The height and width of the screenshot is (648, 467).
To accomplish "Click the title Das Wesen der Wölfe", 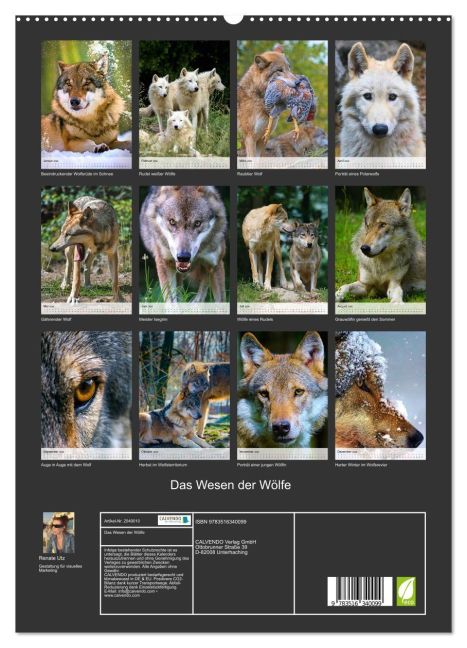I will click(231, 485).
